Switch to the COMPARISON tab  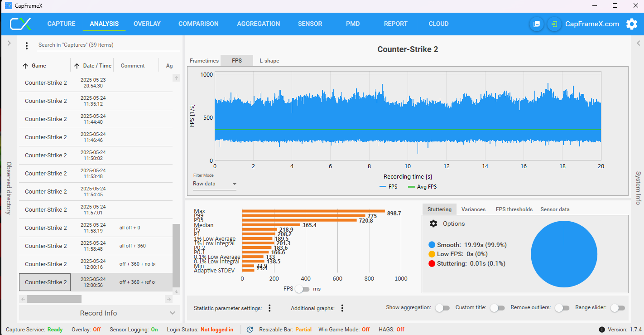coord(198,24)
